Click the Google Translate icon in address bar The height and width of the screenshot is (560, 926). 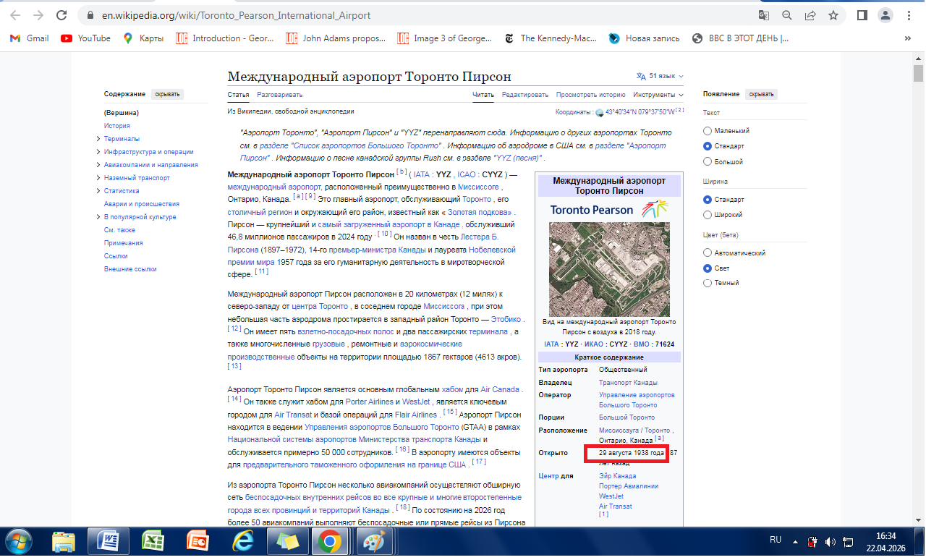tap(764, 15)
